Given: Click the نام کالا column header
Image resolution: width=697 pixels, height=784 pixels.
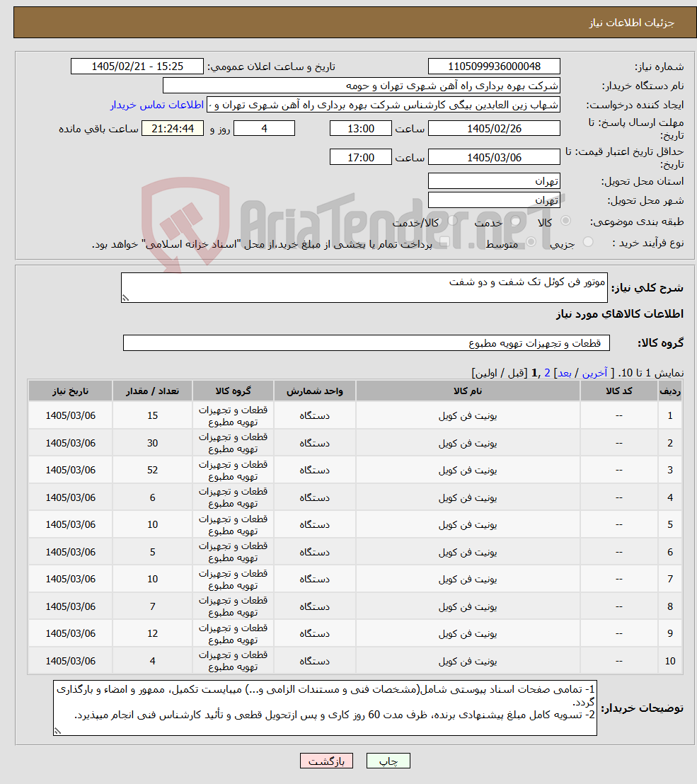Looking at the screenshot, I should point(468,391).
